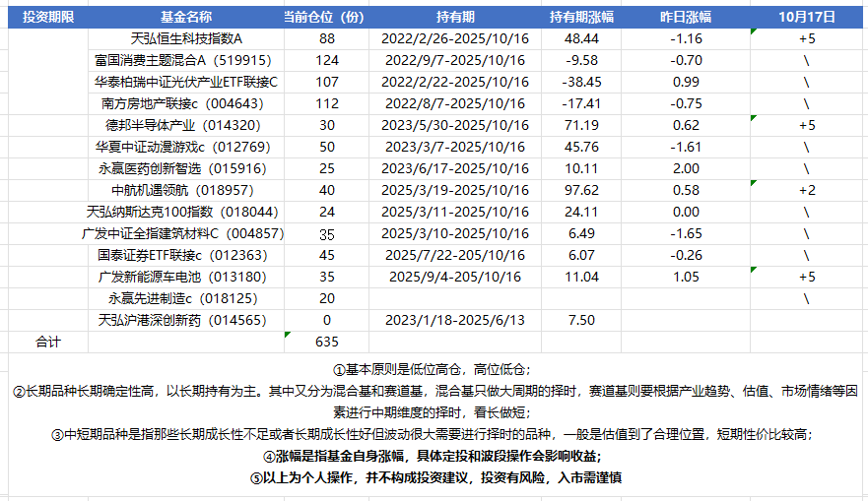Select the total position value 635
The height and width of the screenshot is (501, 868).
326,342
